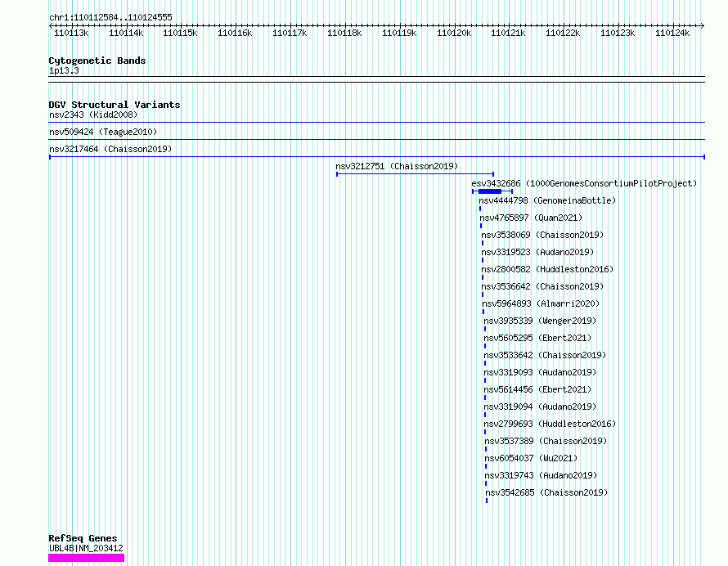Click the 110115k ruler tick label

click(x=180, y=33)
